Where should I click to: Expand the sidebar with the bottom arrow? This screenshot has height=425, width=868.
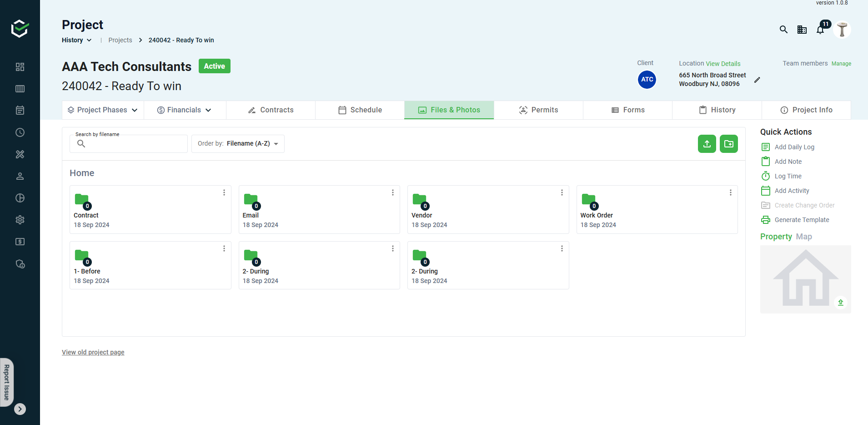pos(20,409)
